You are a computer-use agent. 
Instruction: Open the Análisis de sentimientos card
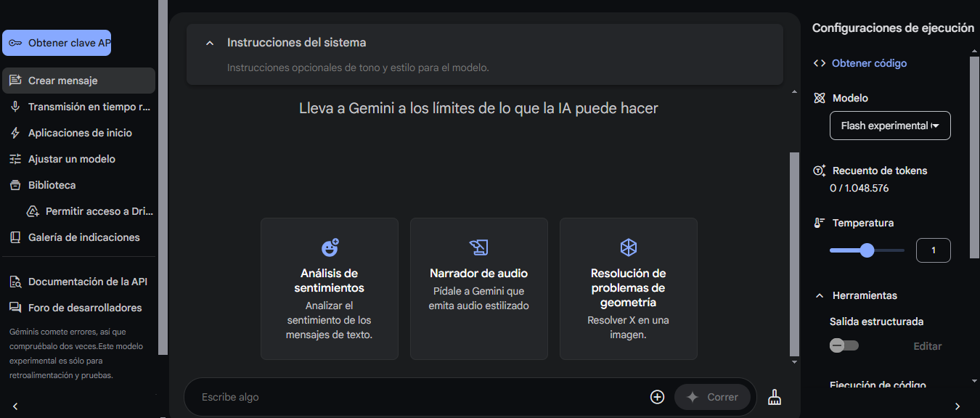pos(330,289)
